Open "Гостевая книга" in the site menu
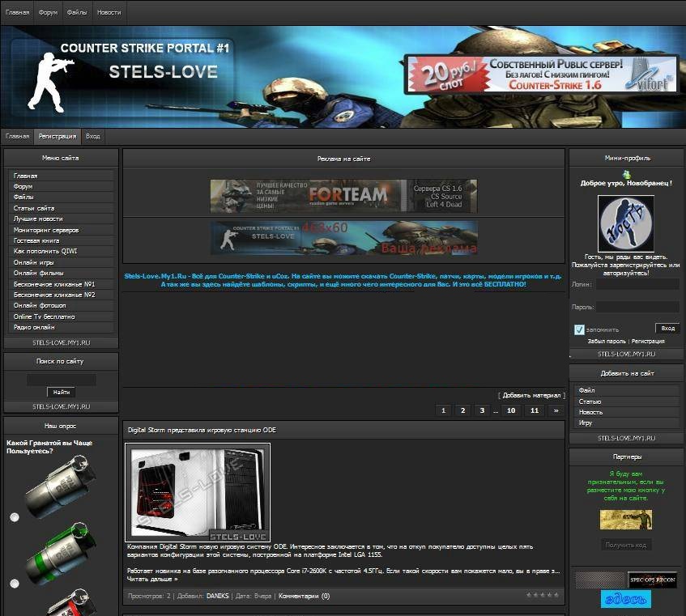 coord(62,240)
